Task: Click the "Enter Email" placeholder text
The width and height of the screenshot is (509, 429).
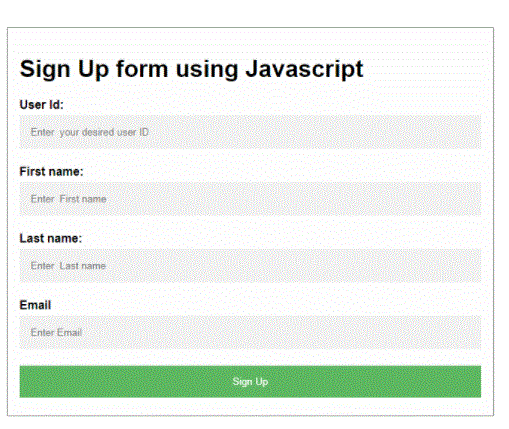Action: coord(56,332)
